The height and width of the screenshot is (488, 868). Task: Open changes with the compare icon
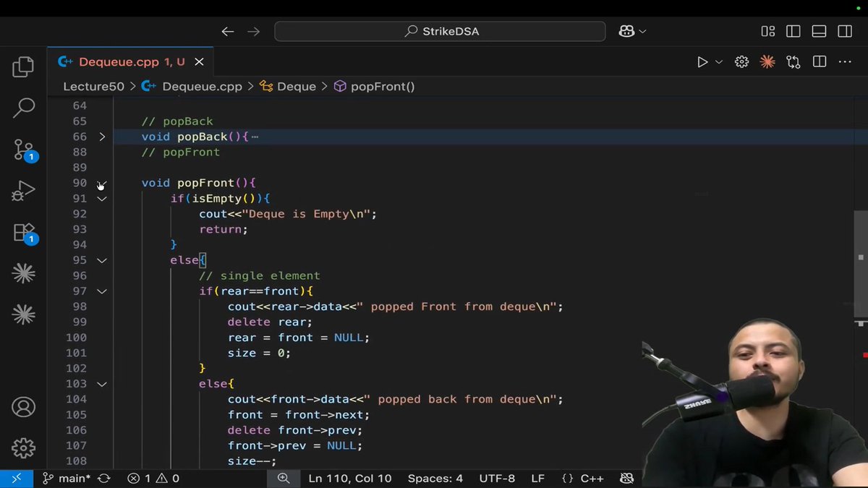(x=793, y=62)
